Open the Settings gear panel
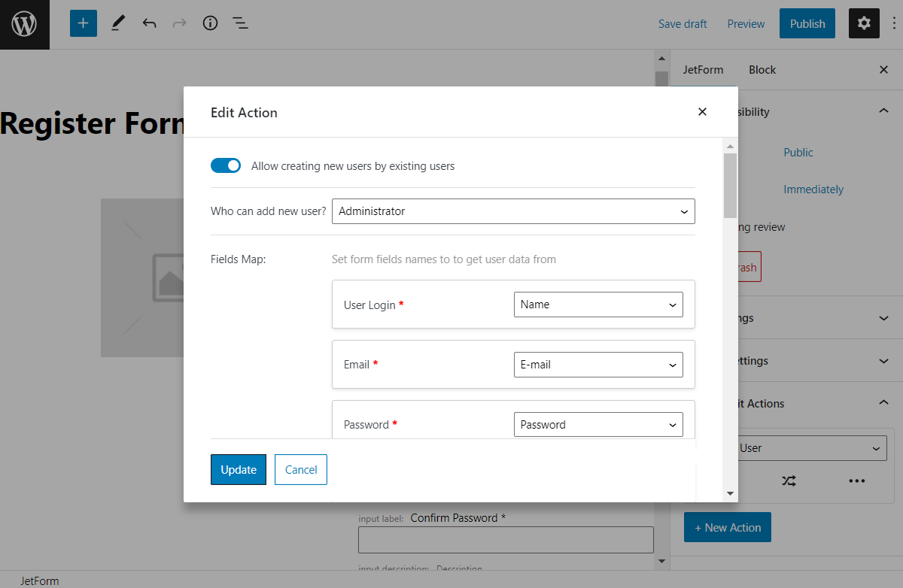Viewport: 903px width, 588px height. click(863, 23)
